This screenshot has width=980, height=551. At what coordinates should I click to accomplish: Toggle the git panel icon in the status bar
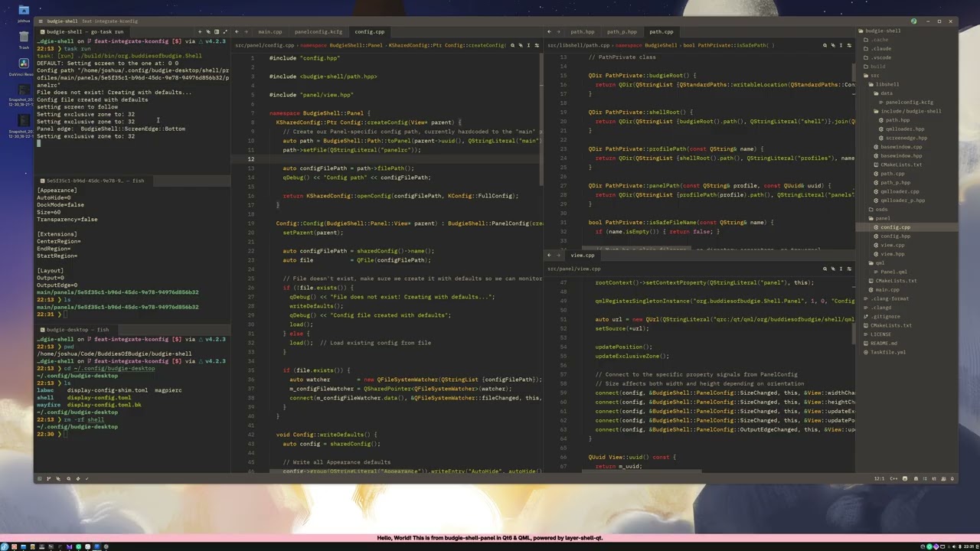(x=48, y=478)
